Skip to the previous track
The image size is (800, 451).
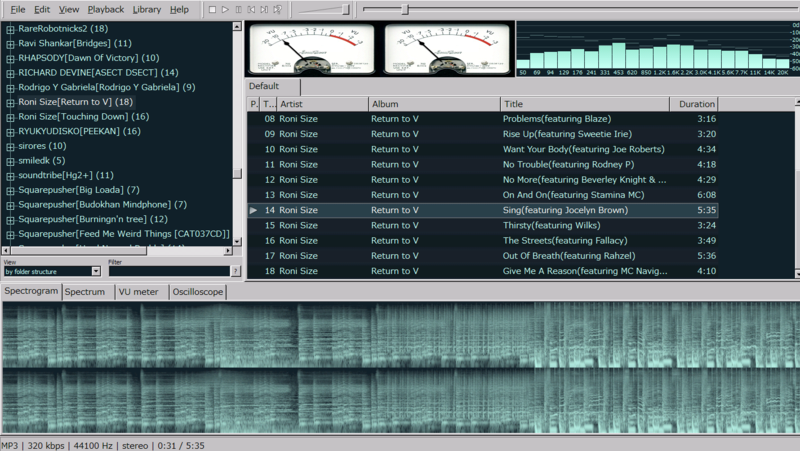click(x=251, y=9)
